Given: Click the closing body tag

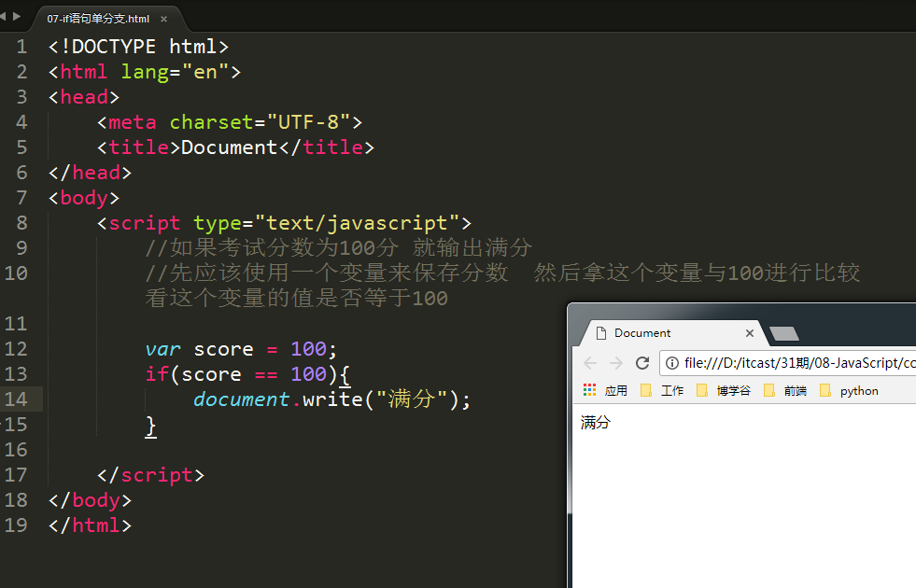Looking at the screenshot, I should pos(90,500).
